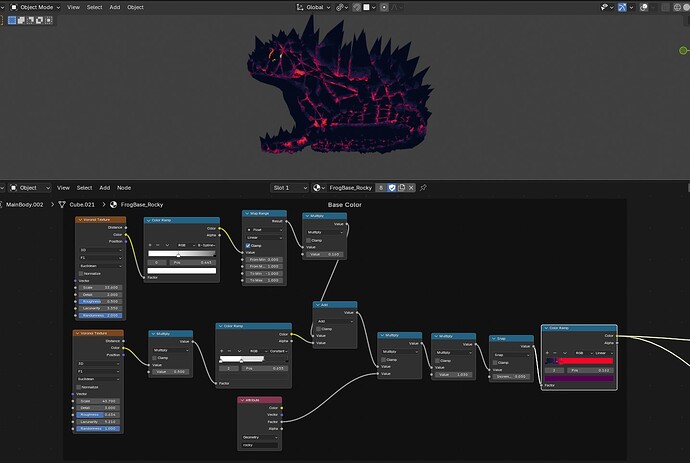Collapse the Attribute node with its chevron
Image resolution: width=690 pixels, height=463 pixels.
242,401
